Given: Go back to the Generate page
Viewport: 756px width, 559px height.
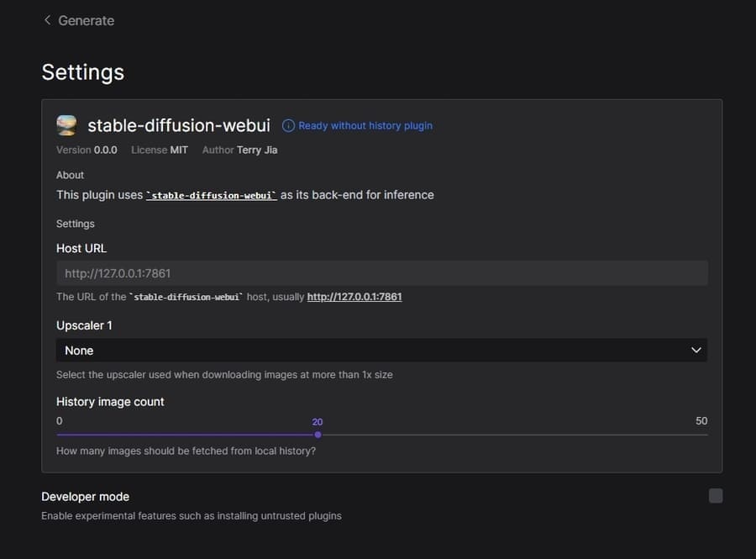Looking at the screenshot, I should 86,20.
